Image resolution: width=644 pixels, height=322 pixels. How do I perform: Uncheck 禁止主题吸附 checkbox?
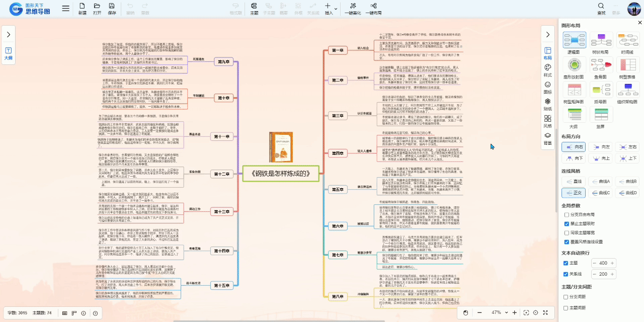(567, 224)
